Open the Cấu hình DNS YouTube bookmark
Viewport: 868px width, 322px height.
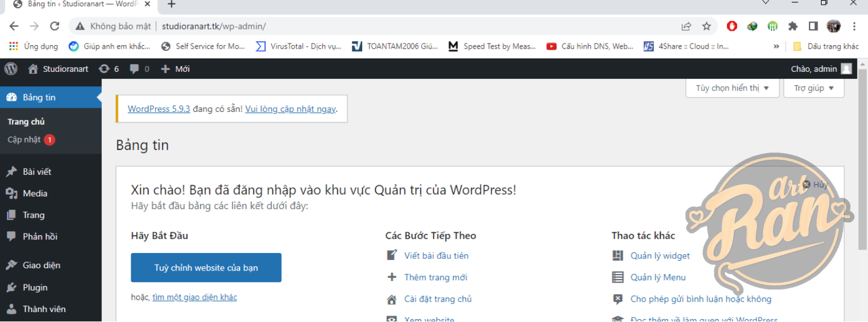click(590, 46)
